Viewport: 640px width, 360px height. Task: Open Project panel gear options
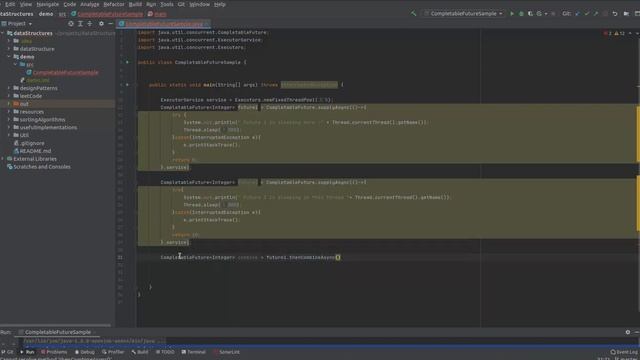pyautogui.click(x=101, y=24)
